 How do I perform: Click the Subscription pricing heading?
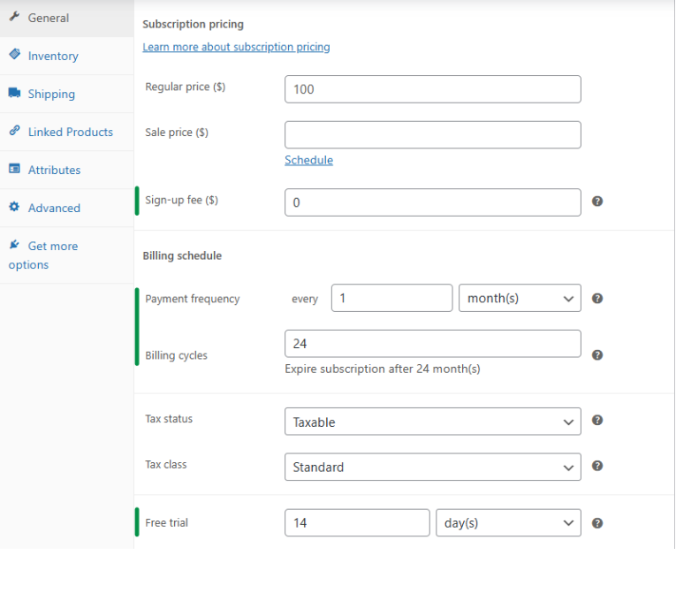tap(194, 24)
